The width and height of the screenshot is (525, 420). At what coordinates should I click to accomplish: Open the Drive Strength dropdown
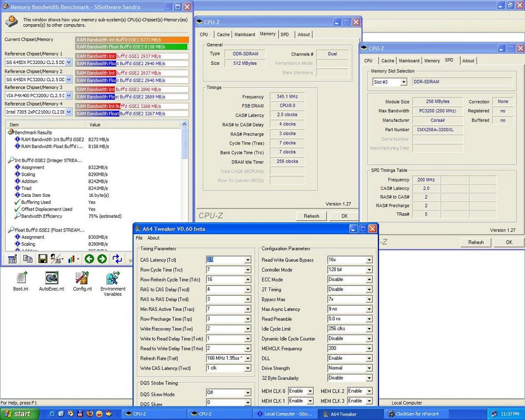click(369, 368)
